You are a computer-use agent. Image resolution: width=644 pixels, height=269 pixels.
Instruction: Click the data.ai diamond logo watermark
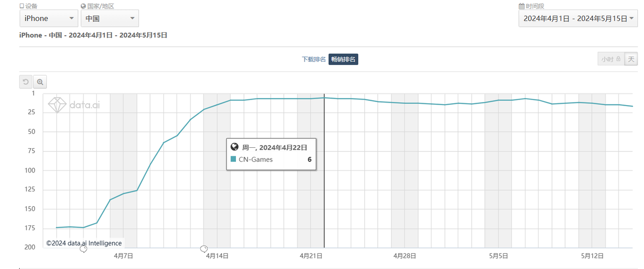pyautogui.click(x=57, y=104)
